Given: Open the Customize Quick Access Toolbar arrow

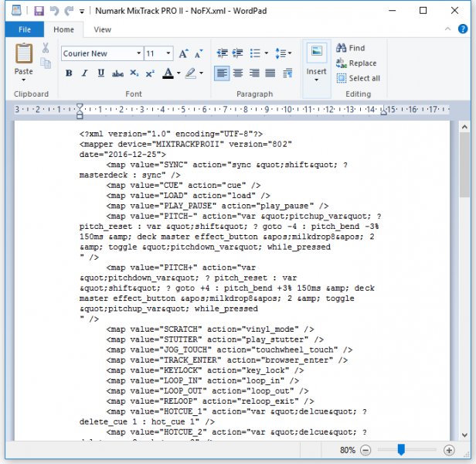Looking at the screenshot, I should point(82,12).
